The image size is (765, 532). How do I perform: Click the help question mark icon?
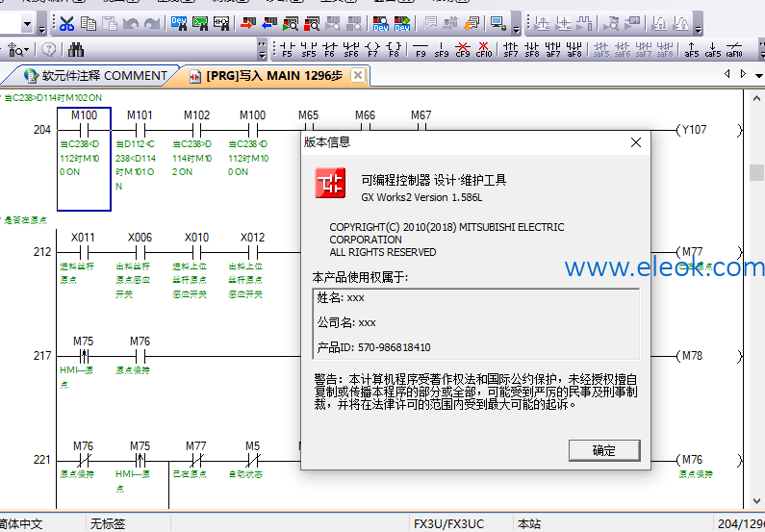coord(49,49)
